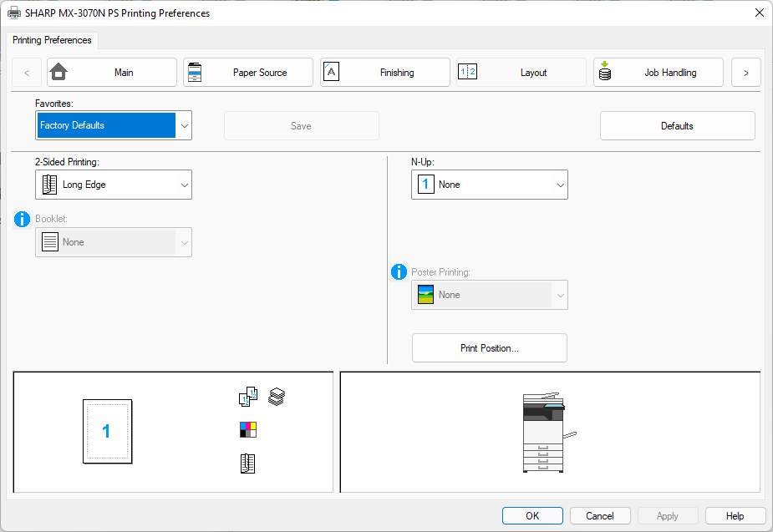Open the 2-Sided Printing dropdown
This screenshot has width=773, height=532.
click(x=114, y=185)
